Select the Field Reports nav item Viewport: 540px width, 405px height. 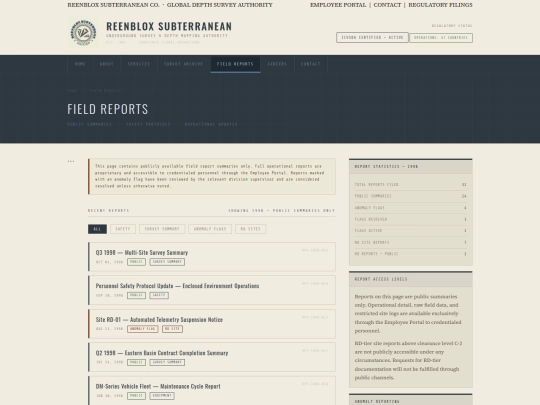pos(235,64)
